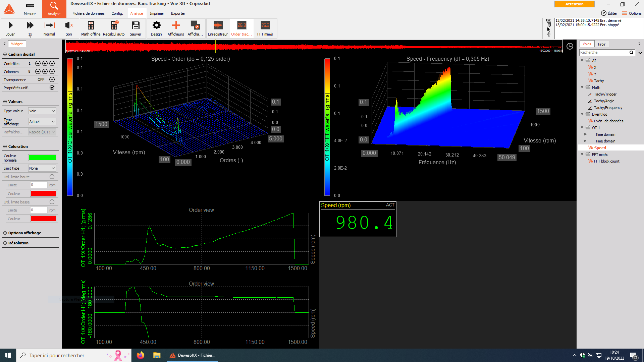Viewport: 644px width, 362px height.
Task: Enable Util. limite haute radio button
Action: pyautogui.click(x=52, y=177)
